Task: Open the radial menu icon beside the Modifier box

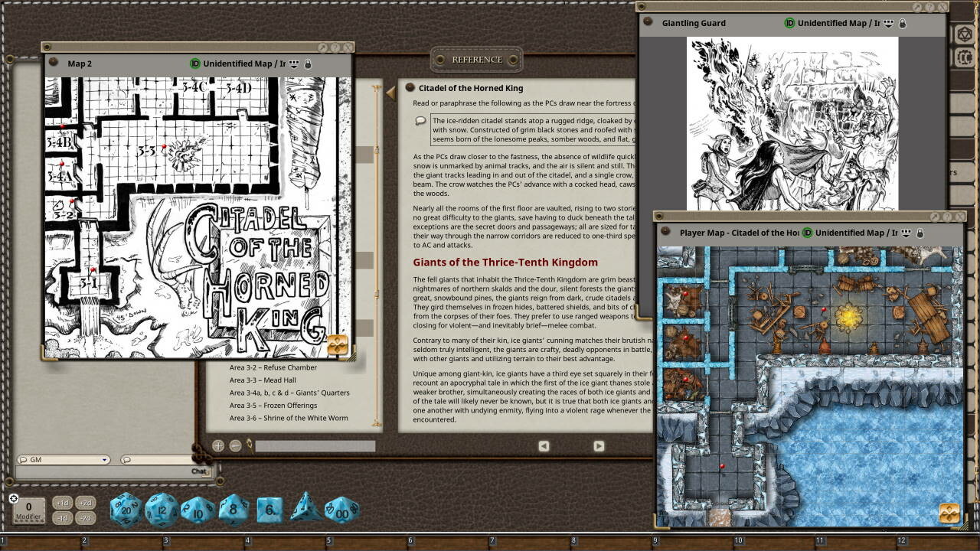Action: coord(12,497)
